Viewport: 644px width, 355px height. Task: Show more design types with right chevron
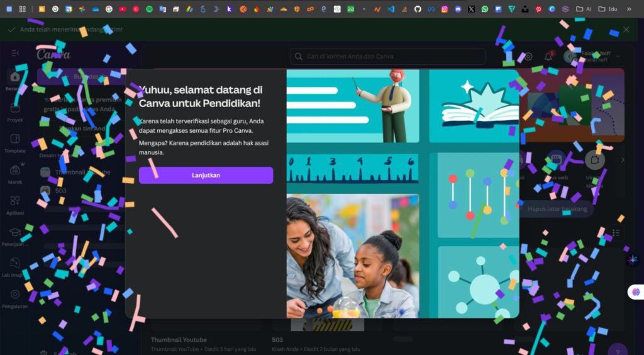click(623, 160)
